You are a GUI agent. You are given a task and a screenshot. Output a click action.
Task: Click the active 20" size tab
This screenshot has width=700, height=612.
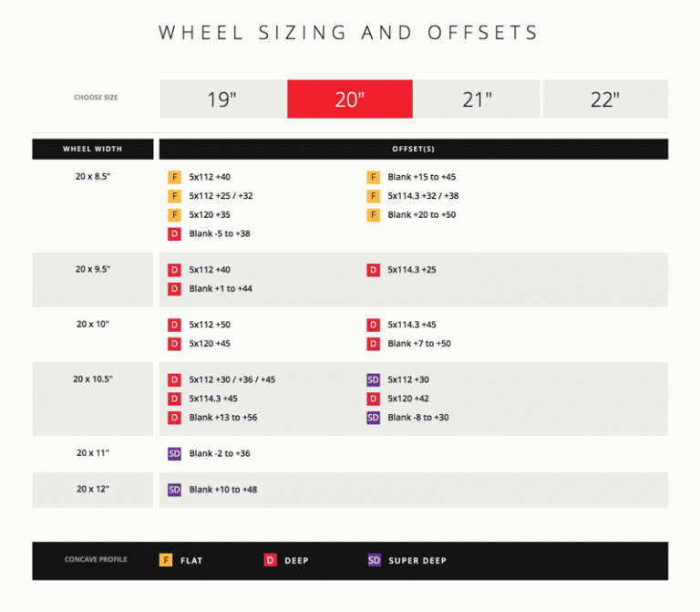pyautogui.click(x=350, y=99)
